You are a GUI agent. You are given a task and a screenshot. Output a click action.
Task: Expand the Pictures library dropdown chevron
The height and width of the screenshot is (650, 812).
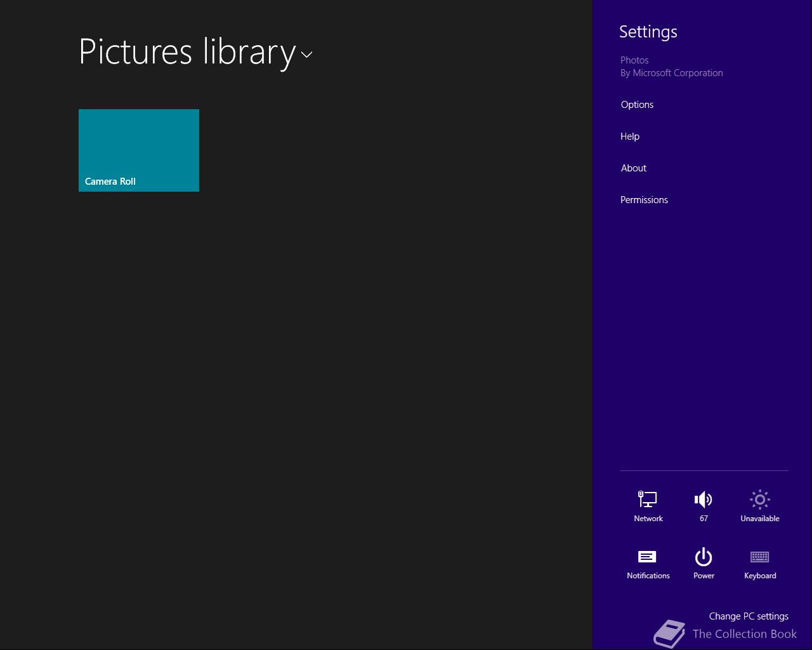click(307, 55)
